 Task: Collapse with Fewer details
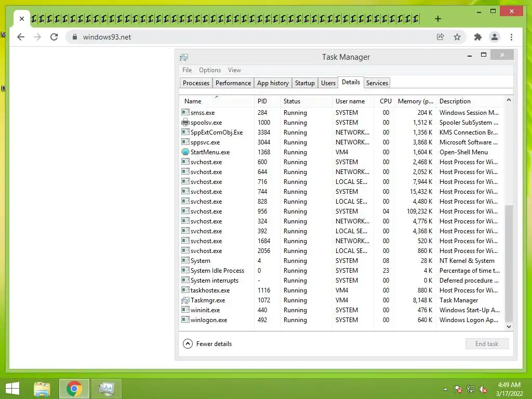pyautogui.click(x=207, y=344)
